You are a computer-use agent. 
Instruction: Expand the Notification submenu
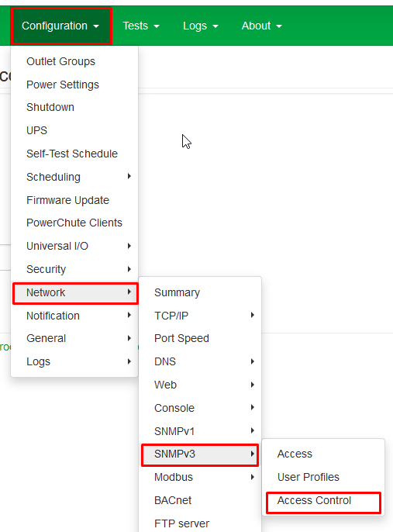(74, 316)
